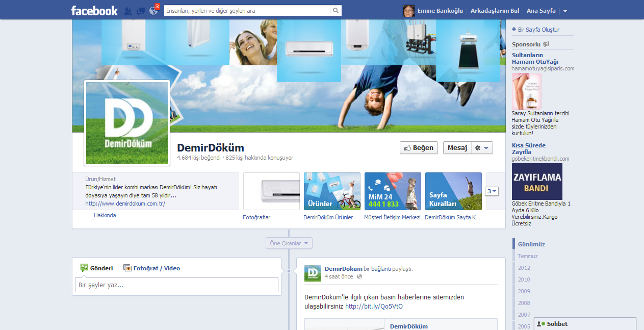
Task: Go to Facebook home via logo
Action: [x=94, y=10]
